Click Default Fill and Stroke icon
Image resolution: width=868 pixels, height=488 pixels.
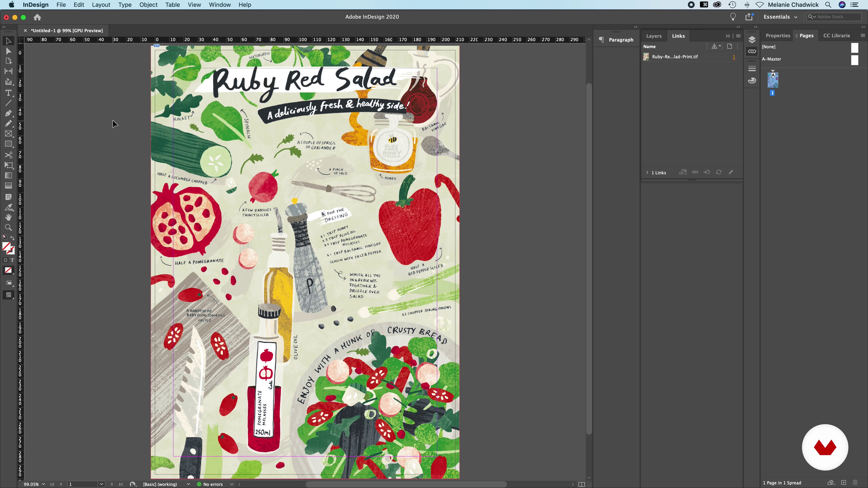tap(5, 237)
